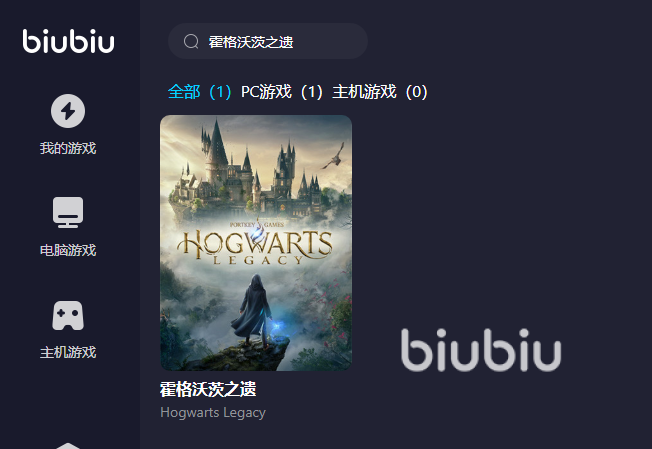Screen dimensions: 652x449
Task: Select the 全部 (1) results tab
Action: 200,92
